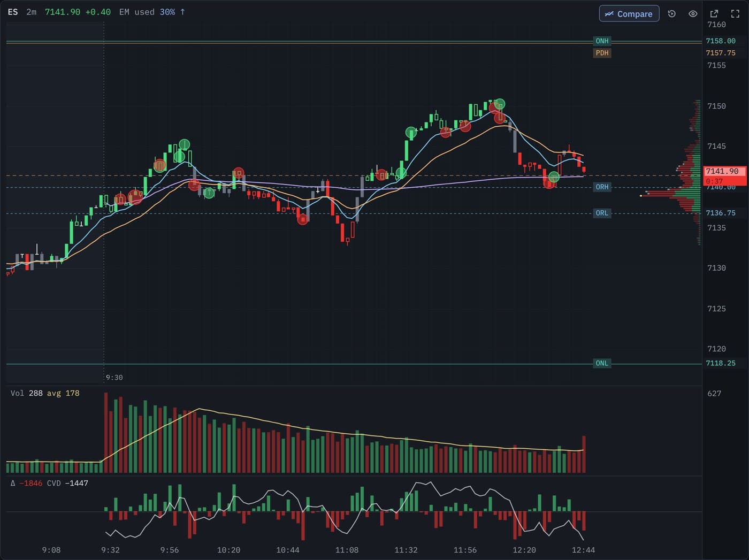Click the 12:44 time axis label
Screen dimensions: 749x560
(583, 550)
